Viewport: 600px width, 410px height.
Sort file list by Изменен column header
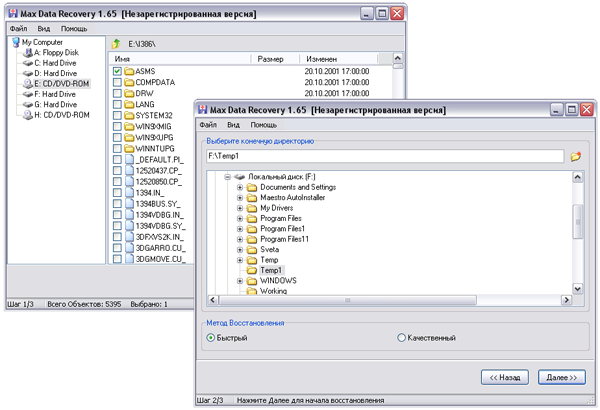tap(338, 59)
